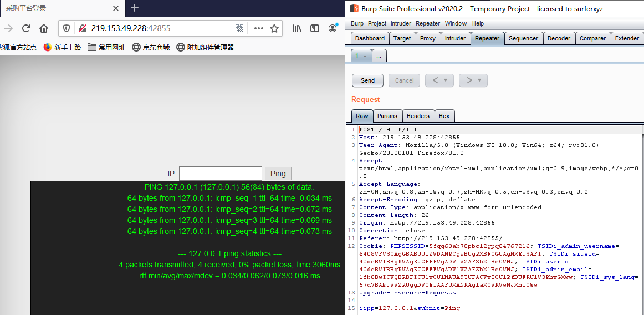Viewport: 644px width, 315px height.
Task: Toggle the Firefox sidebar view
Action: [x=315, y=28]
